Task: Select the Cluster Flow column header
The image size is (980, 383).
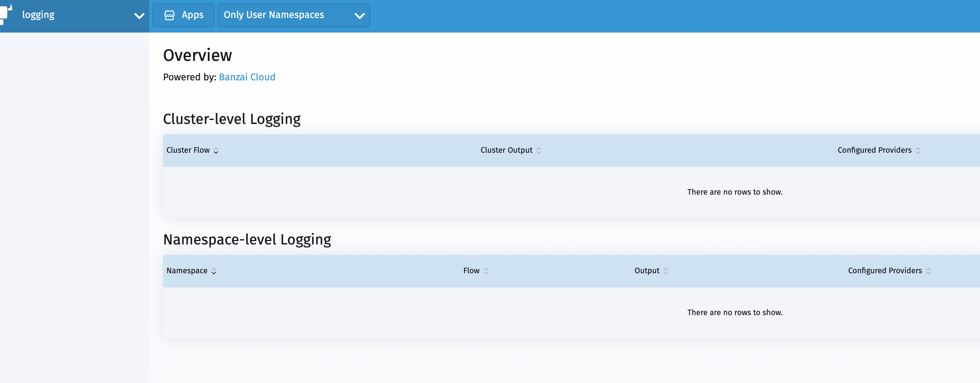Action: [188, 150]
